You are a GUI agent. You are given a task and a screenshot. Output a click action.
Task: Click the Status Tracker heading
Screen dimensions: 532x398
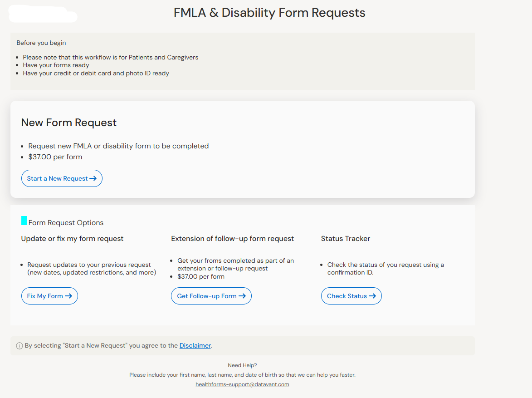tap(346, 239)
